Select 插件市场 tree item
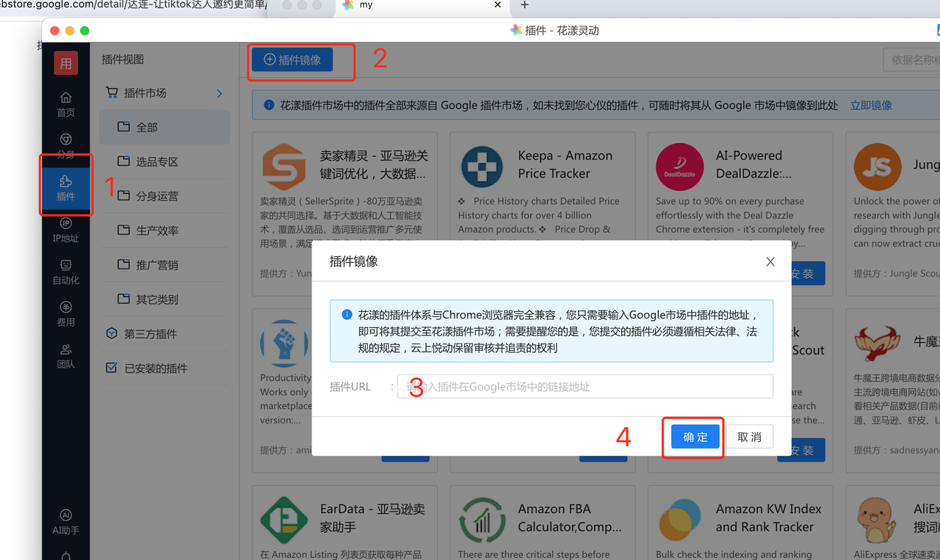 coord(145,93)
